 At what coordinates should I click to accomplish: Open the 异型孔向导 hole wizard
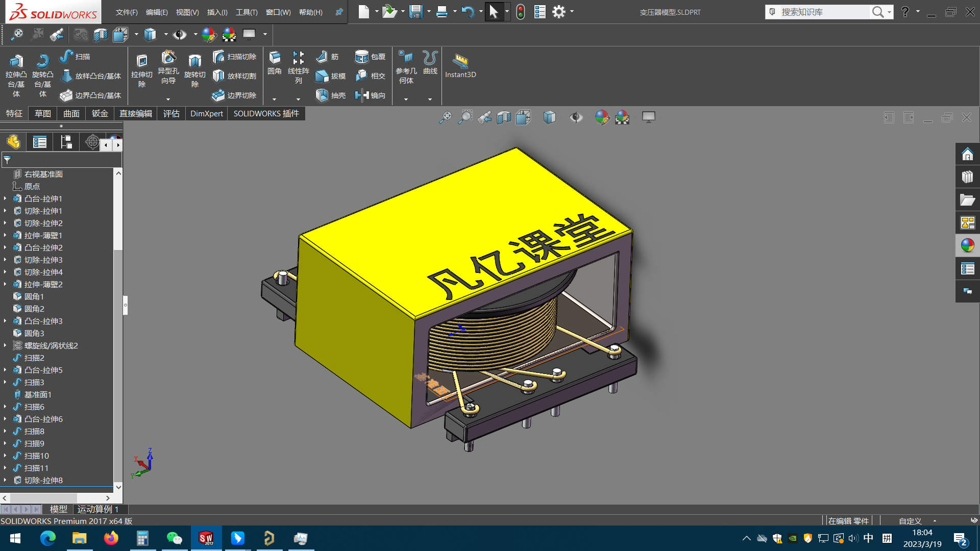pyautogui.click(x=168, y=67)
